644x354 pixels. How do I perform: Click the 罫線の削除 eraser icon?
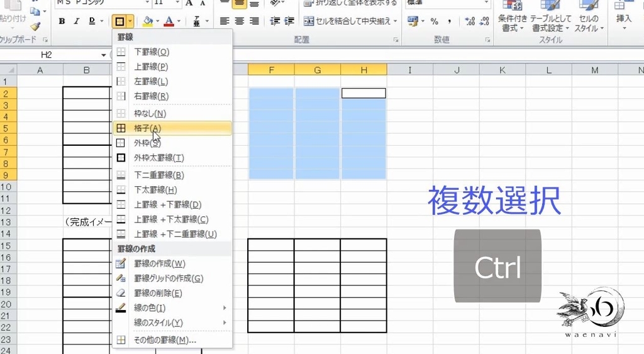pos(121,293)
